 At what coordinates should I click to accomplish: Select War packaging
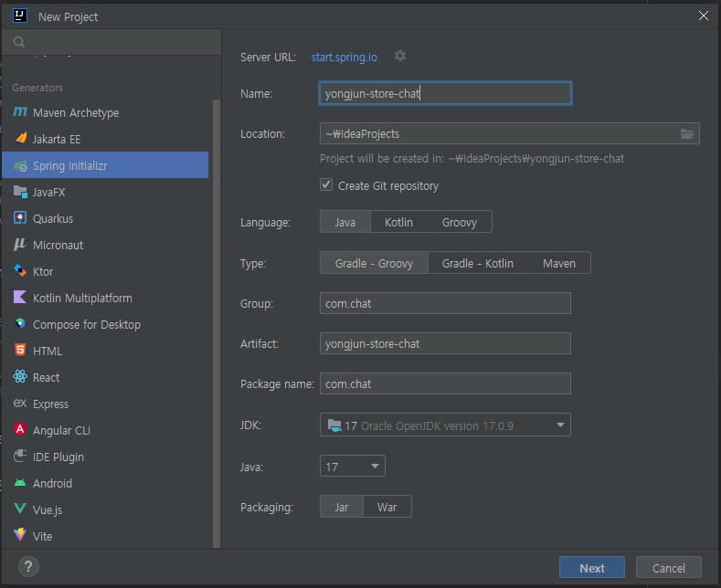click(387, 507)
